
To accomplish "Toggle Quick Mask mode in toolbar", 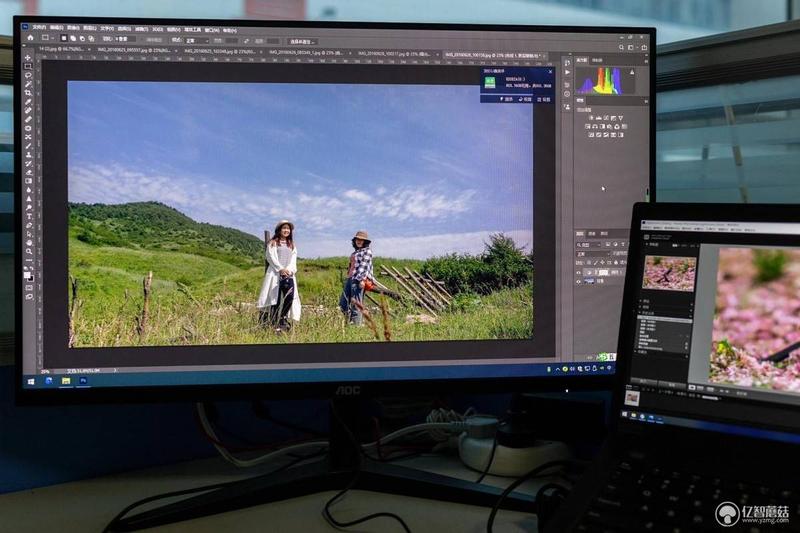I will pos(29,288).
